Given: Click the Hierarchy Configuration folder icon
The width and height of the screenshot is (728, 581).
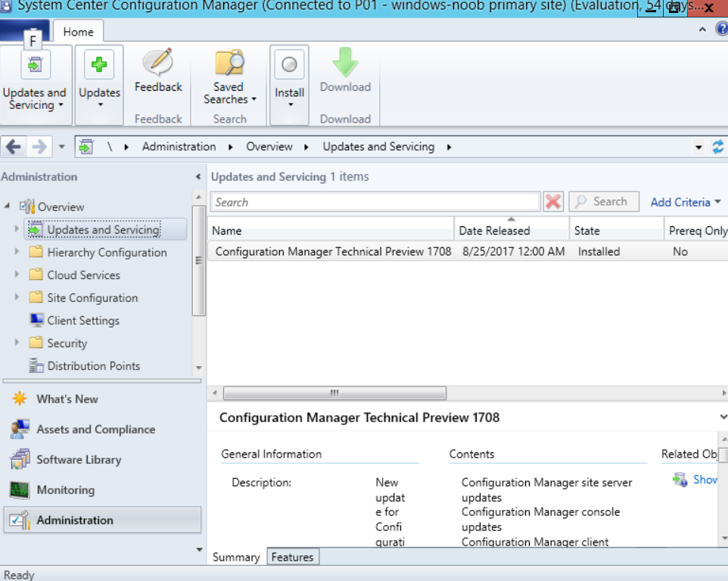Looking at the screenshot, I should (36, 252).
